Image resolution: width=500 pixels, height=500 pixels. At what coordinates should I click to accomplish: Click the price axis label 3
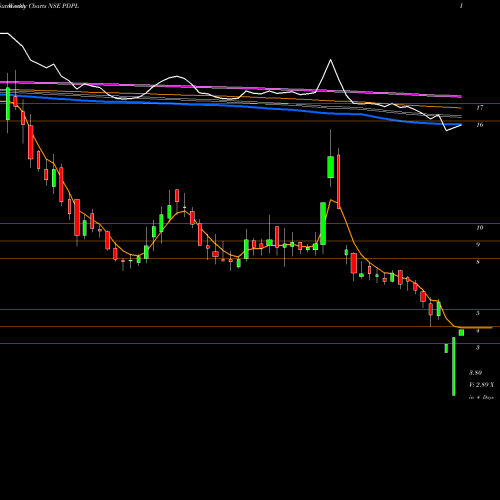pyautogui.click(x=478, y=348)
